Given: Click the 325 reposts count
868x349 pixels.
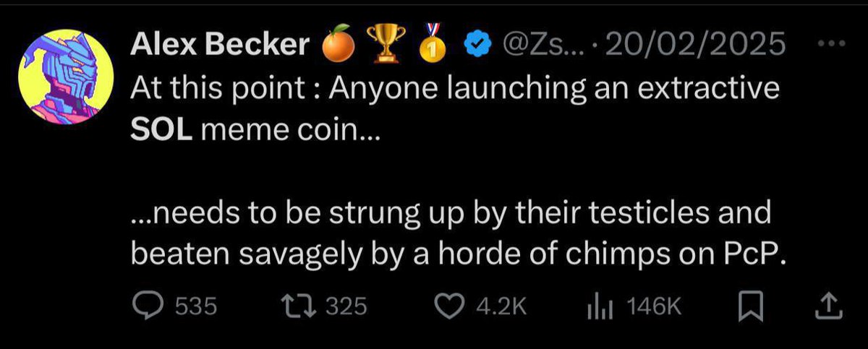Looking at the screenshot, I should coord(346,307).
